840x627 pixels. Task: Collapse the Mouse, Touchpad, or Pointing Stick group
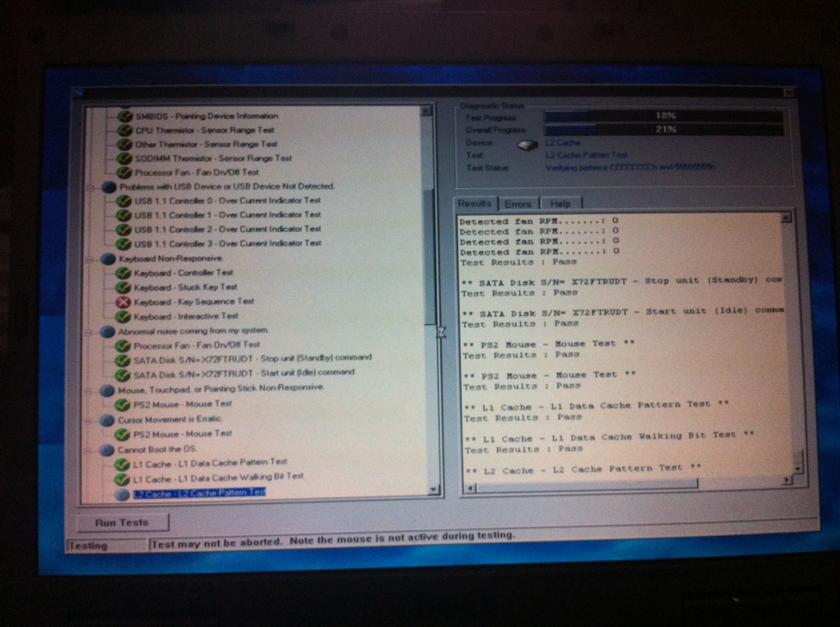point(89,390)
